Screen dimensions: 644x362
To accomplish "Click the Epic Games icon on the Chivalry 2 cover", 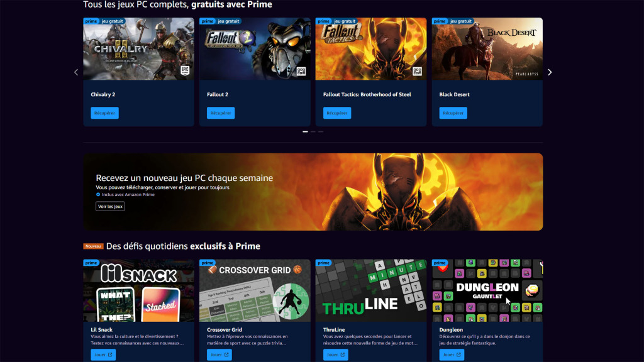I will [185, 70].
